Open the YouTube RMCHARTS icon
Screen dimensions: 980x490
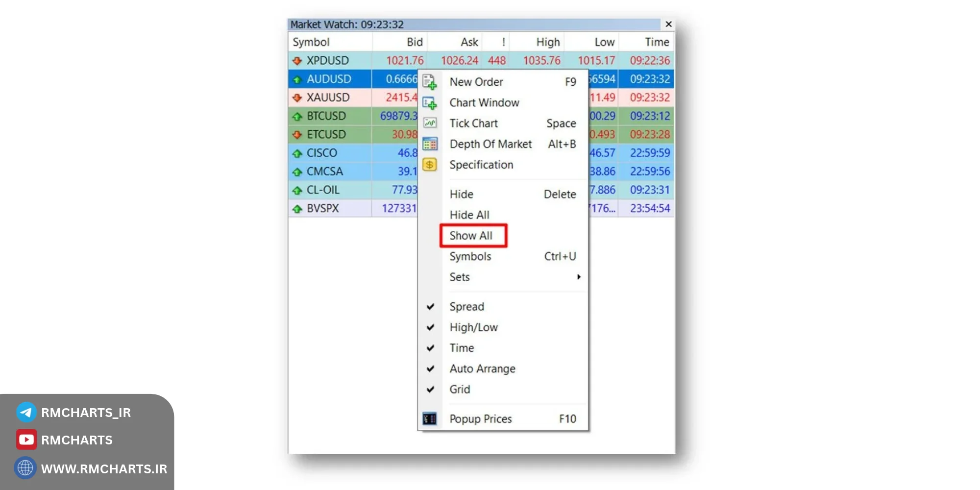(26, 440)
